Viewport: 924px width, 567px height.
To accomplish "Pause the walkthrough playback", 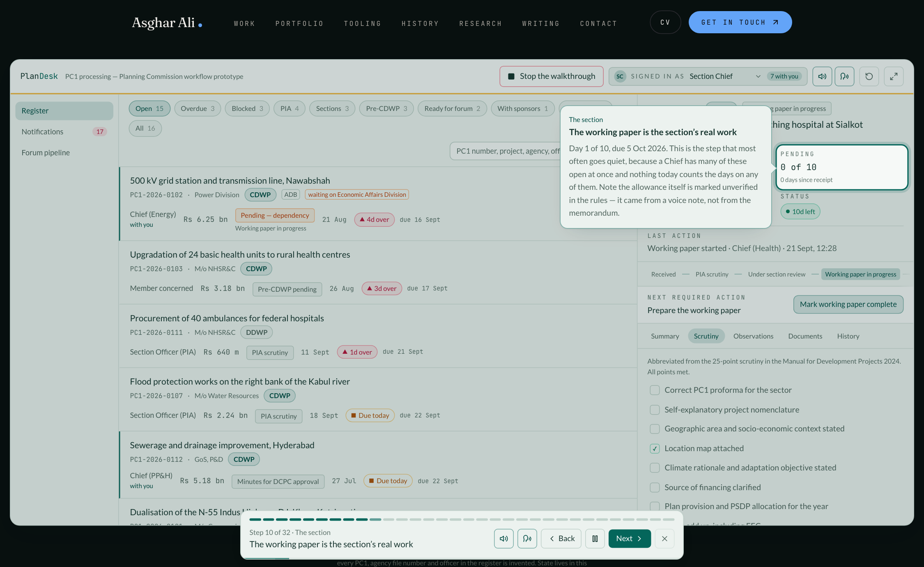I will pyautogui.click(x=595, y=538).
